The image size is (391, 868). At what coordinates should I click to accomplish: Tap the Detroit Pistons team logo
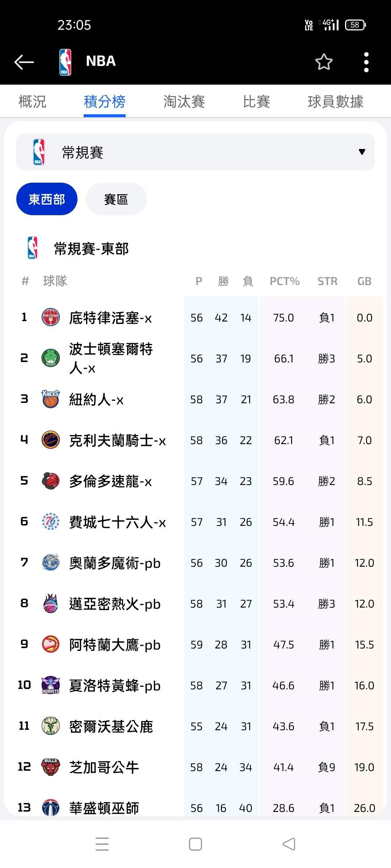click(51, 318)
